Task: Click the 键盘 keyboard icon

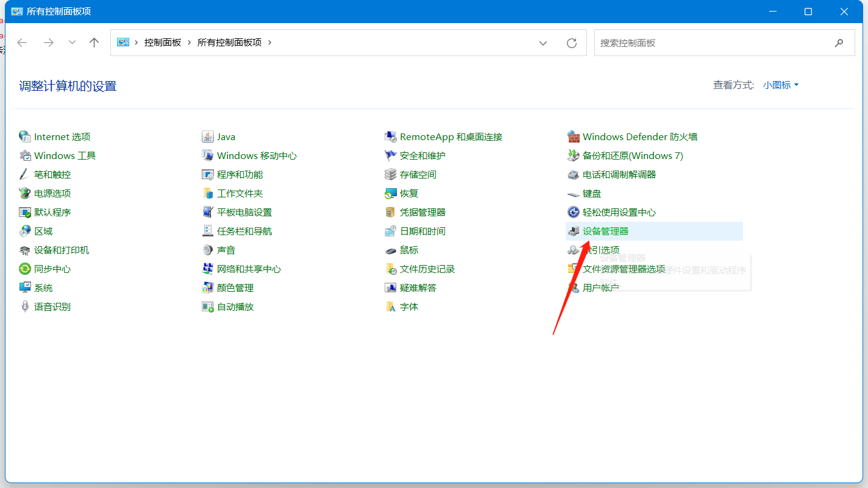Action: [573, 193]
